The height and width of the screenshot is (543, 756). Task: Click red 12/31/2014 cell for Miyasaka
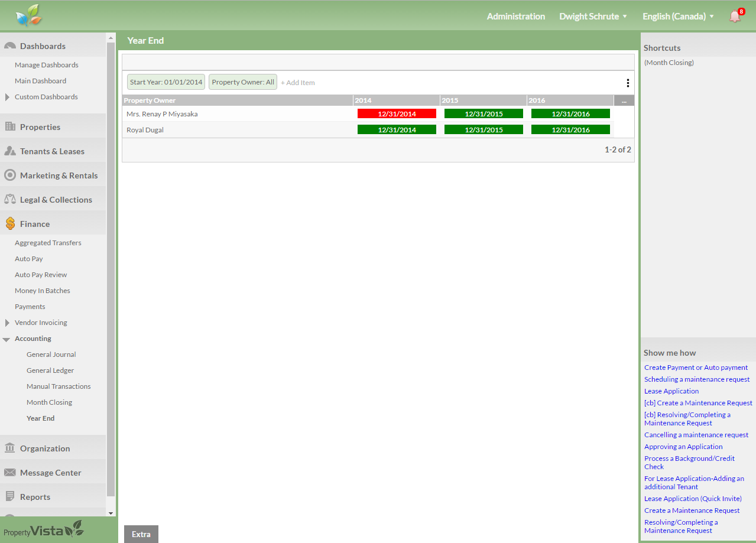[x=397, y=113]
